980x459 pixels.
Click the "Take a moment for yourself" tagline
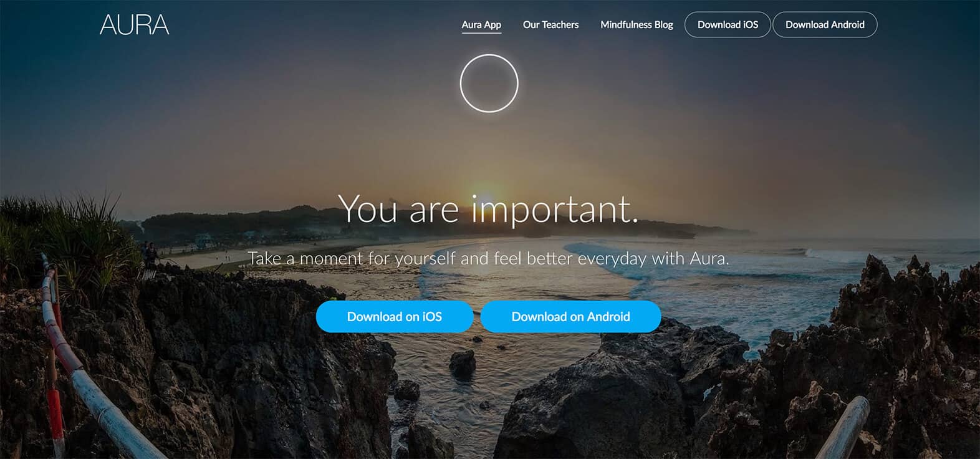[x=489, y=258]
